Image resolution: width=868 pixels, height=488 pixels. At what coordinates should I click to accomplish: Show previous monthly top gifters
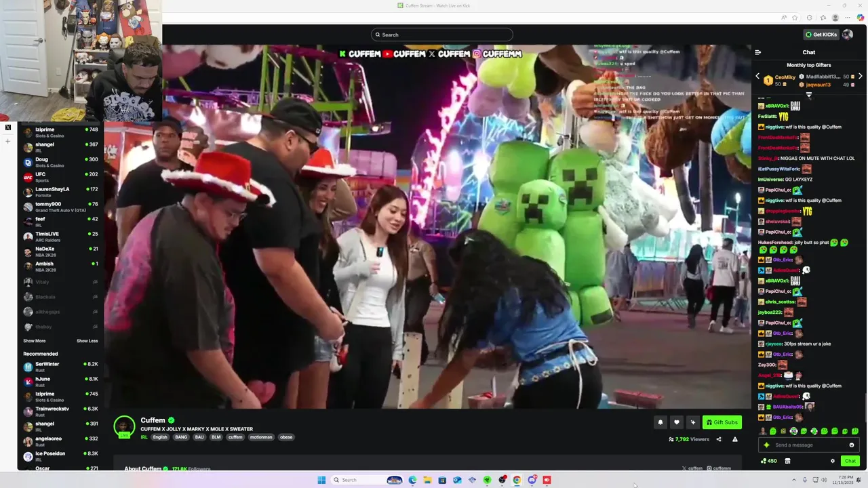758,77
